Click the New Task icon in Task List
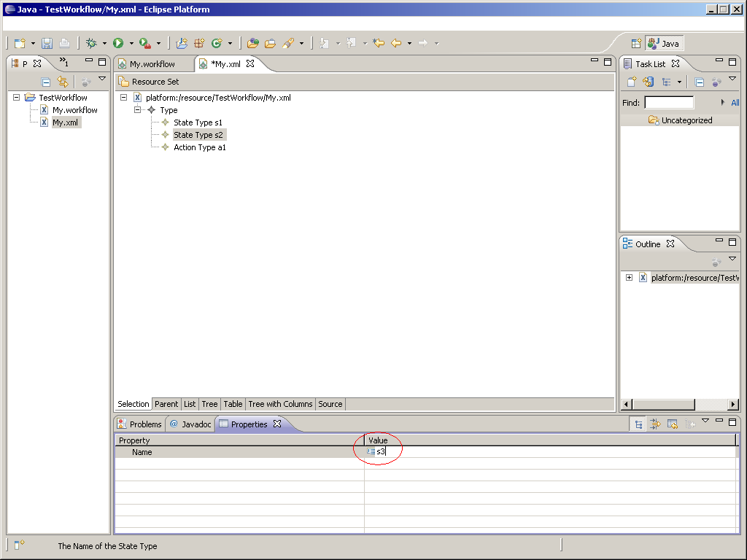The image size is (747, 560). point(632,82)
